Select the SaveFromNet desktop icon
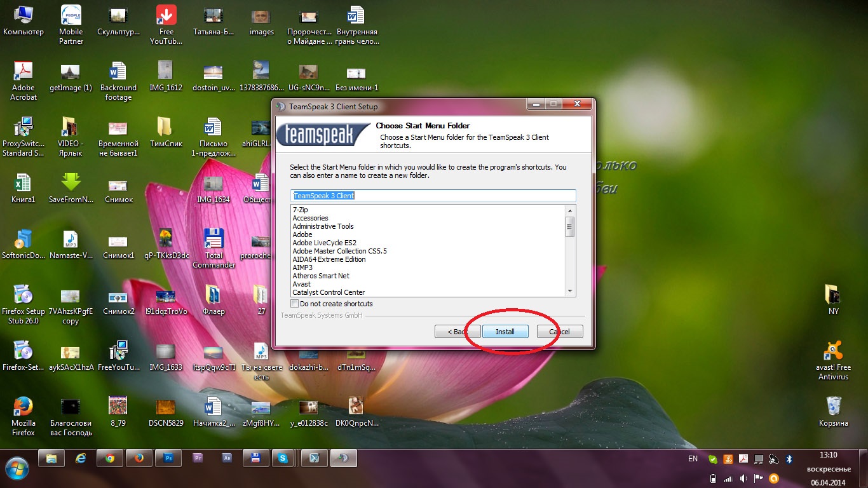The image size is (868, 488). coord(71,187)
